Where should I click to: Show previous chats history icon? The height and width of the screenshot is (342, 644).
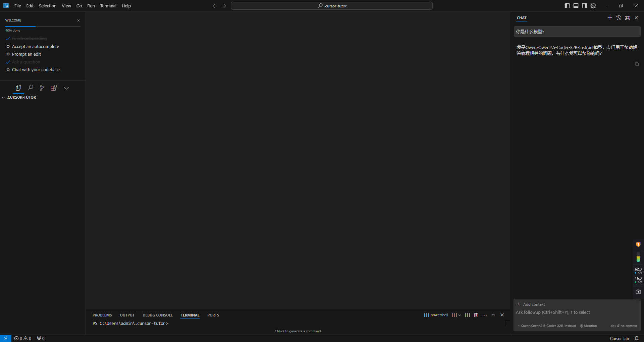click(x=619, y=18)
